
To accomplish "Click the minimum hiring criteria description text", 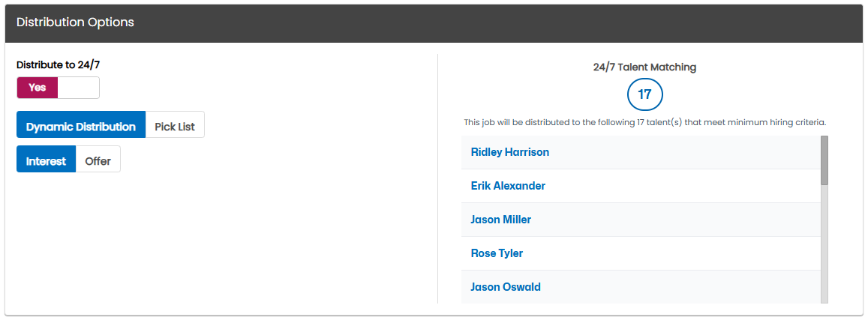I will (644, 122).
